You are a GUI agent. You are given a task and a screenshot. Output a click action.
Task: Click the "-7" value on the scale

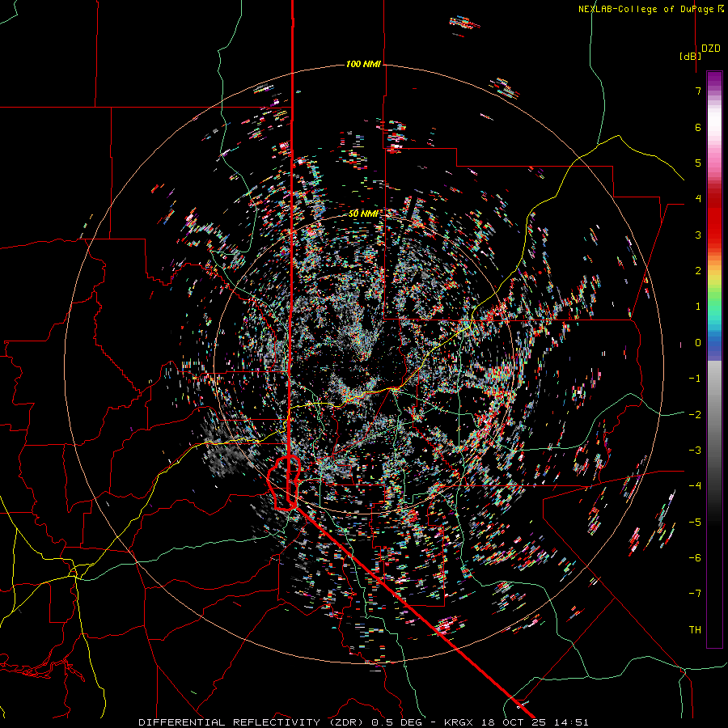[x=695, y=594]
